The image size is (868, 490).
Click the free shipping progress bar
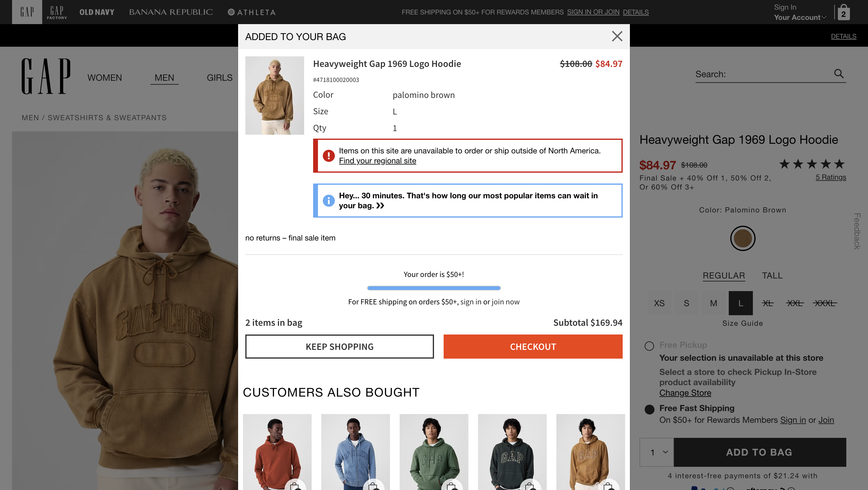pos(434,288)
